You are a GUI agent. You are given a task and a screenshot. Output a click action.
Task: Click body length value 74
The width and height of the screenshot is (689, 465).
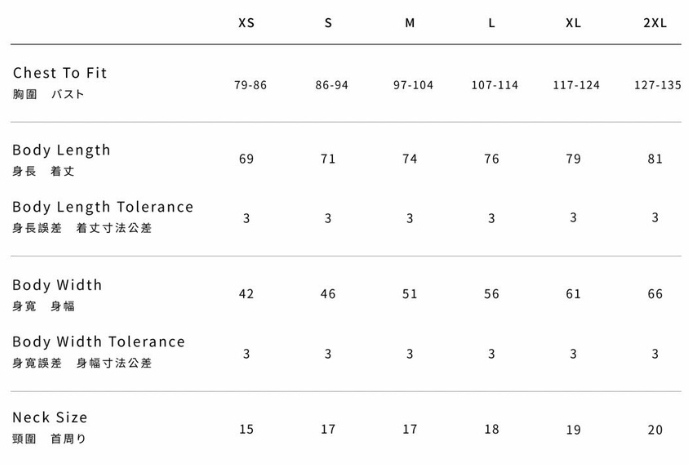[410, 159]
